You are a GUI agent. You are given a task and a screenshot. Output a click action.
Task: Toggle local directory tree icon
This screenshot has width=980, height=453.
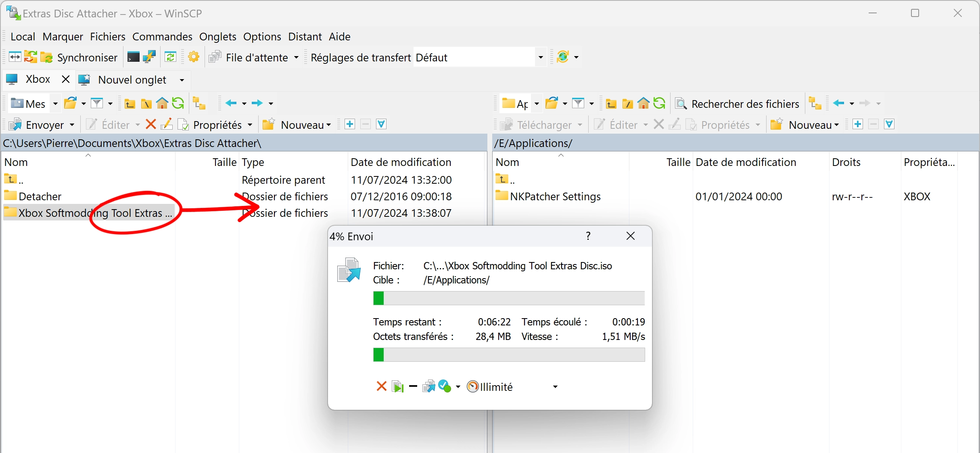pos(199,103)
